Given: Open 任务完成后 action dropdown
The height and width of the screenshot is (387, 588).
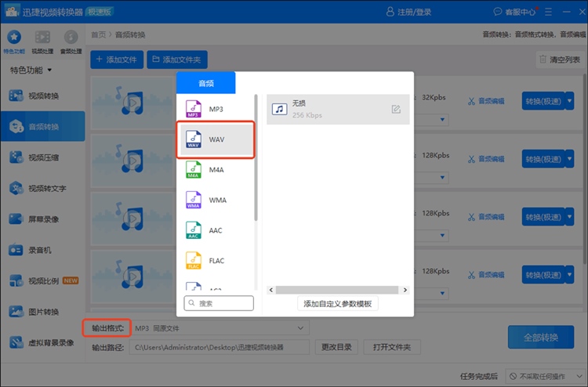Looking at the screenshot, I should (545, 376).
